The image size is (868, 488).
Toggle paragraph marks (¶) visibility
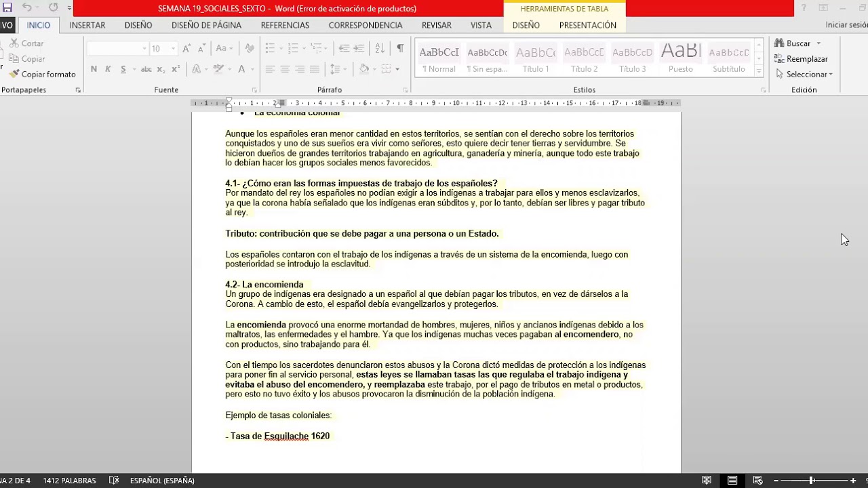(400, 49)
